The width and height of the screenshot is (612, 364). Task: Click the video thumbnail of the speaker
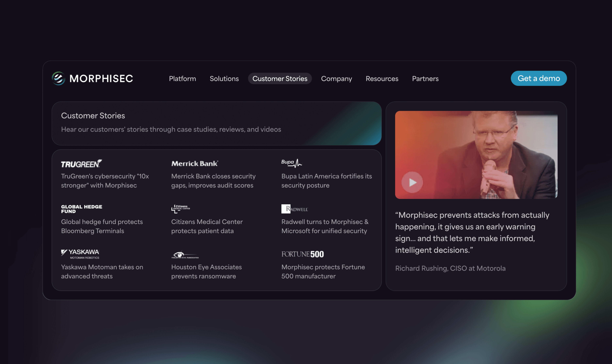pyautogui.click(x=476, y=155)
